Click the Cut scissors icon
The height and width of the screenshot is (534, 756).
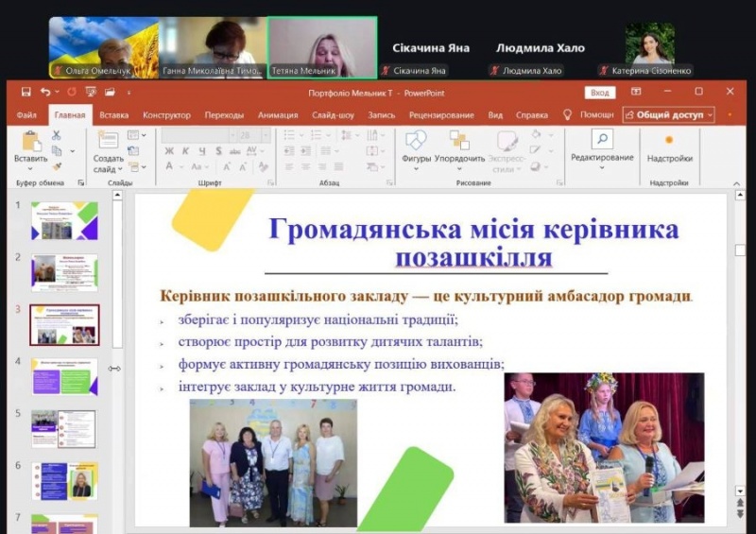(57, 135)
